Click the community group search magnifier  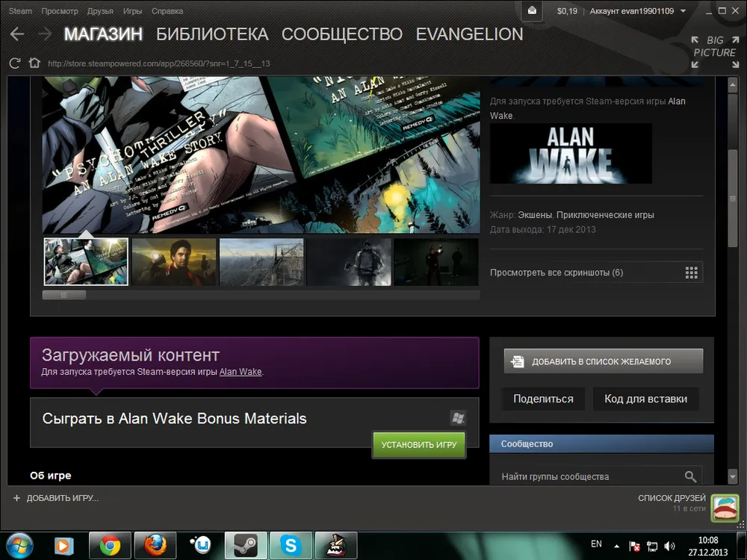click(x=690, y=476)
